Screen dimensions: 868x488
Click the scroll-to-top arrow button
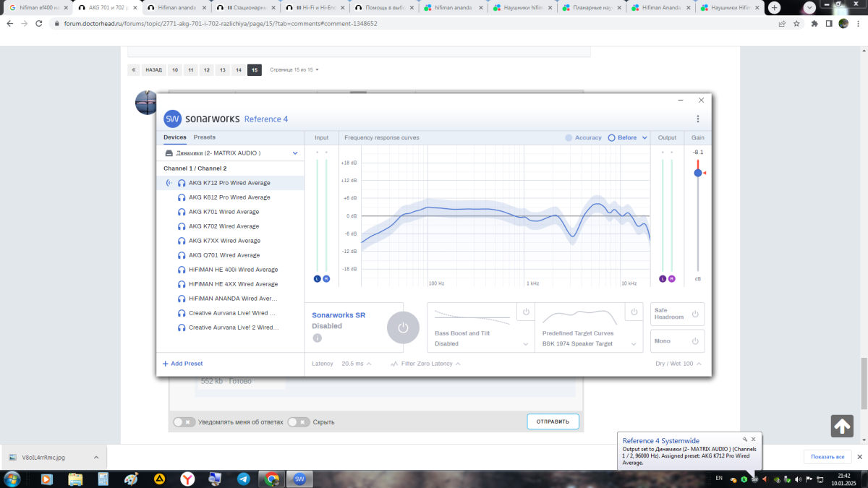(842, 427)
